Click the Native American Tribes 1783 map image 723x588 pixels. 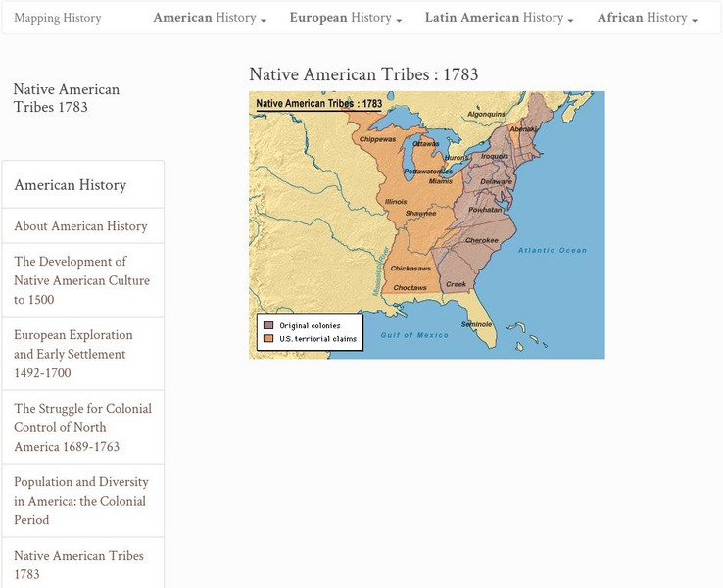pyautogui.click(x=427, y=225)
